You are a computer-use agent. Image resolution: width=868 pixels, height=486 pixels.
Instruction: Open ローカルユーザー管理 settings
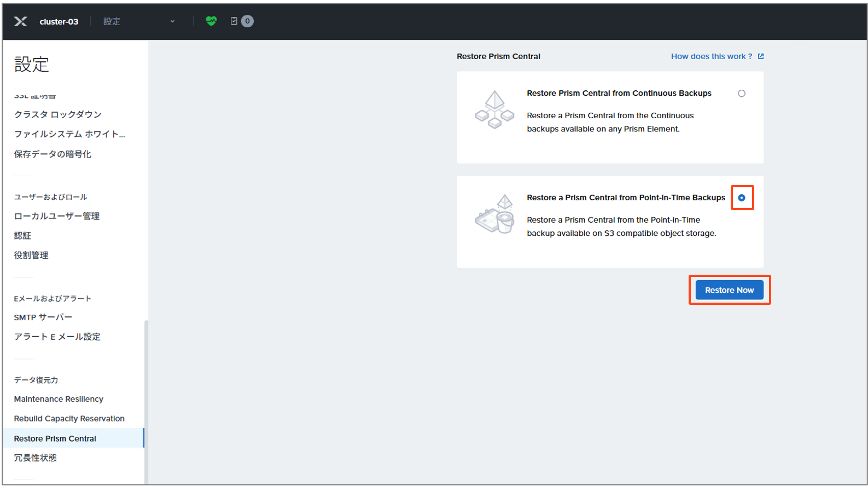pyautogui.click(x=57, y=216)
